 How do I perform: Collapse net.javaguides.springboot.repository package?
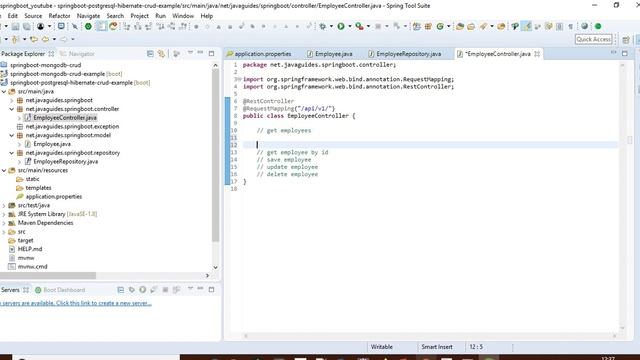[12, 153]
